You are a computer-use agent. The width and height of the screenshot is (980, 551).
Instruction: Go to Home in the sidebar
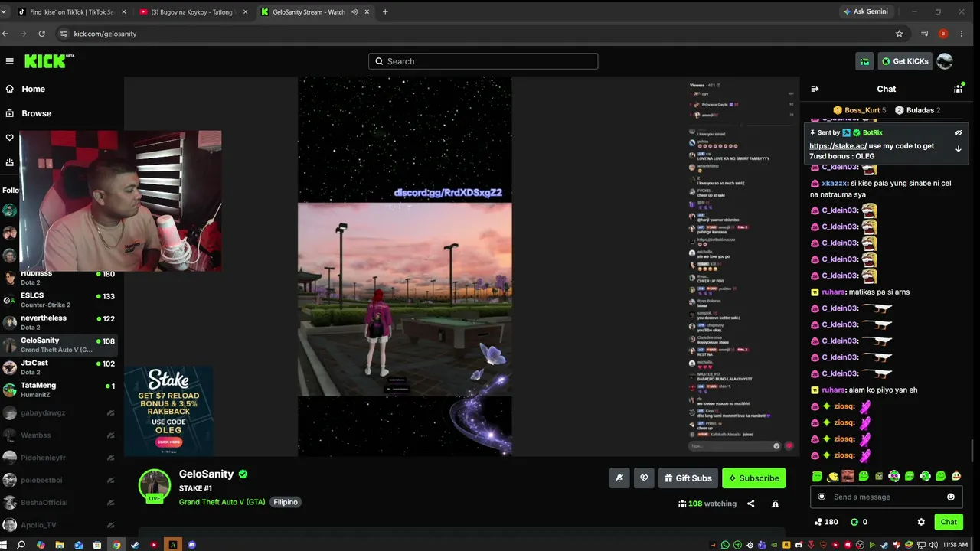coord(33,89)
